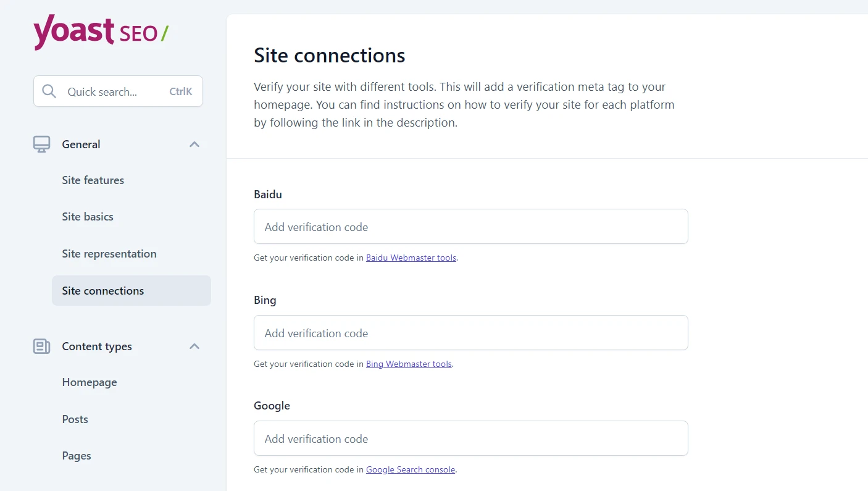Click the magnifying glass search icon
The width and height of the screenshot is (868, 491).
pos(49,91)
